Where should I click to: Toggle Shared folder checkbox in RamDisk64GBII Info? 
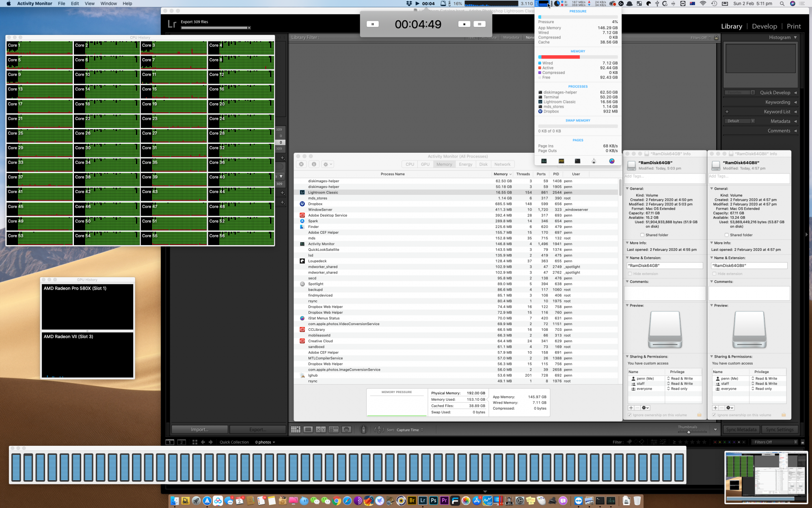coord(726,235)
